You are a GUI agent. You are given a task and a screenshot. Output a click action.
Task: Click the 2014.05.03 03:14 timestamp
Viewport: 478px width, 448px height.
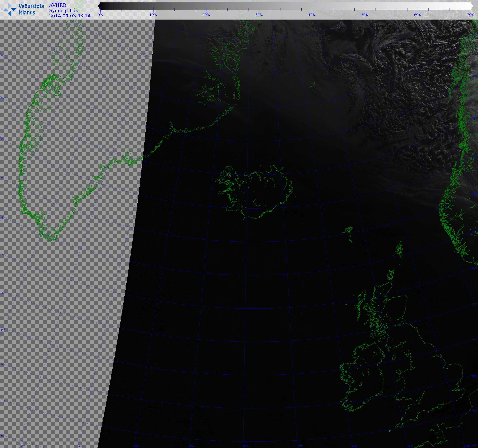[70, 16]
